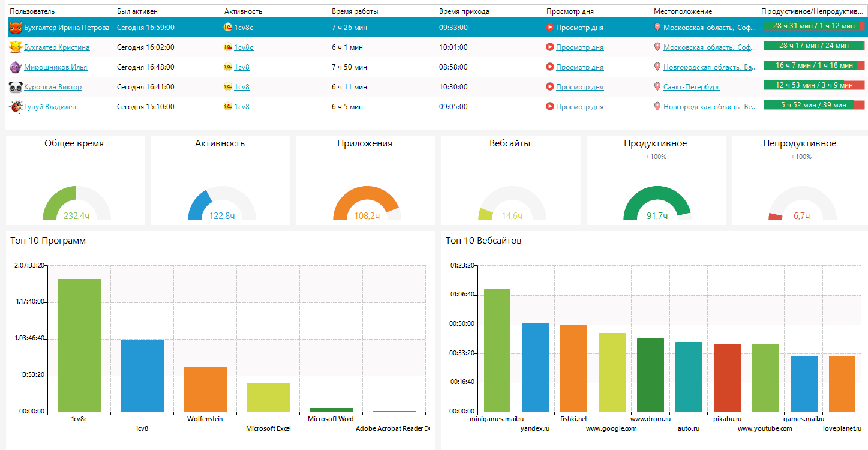This screenshot has width=868, height=450.
Task: Click arrival time 10:30:00 cell
Action: 453,87
